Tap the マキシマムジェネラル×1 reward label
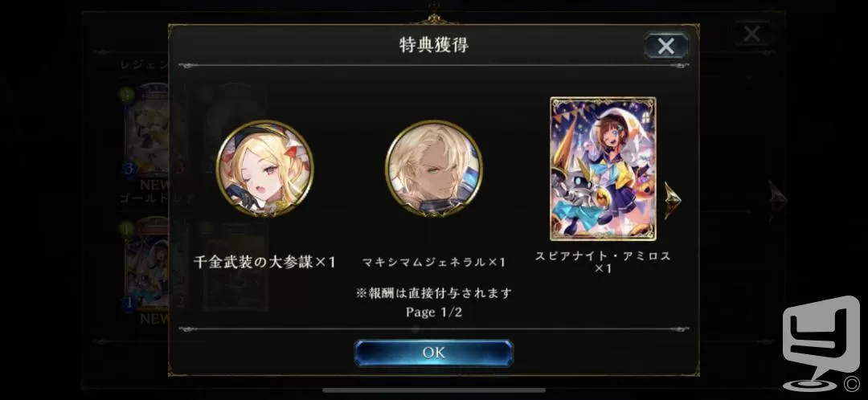The width and height of the screenshot is (868, 400). coord(433,262)
